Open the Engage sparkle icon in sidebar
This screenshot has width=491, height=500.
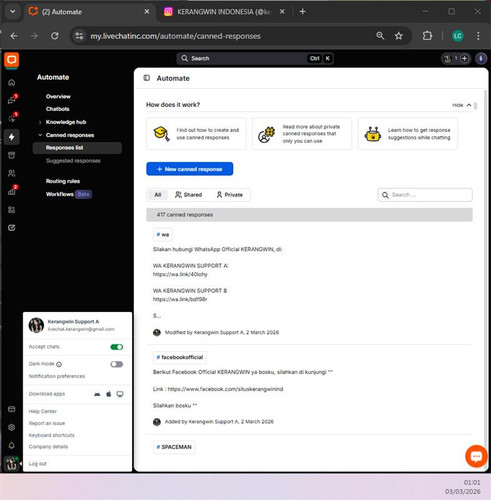pyautogui.click(x=12, y=118)
